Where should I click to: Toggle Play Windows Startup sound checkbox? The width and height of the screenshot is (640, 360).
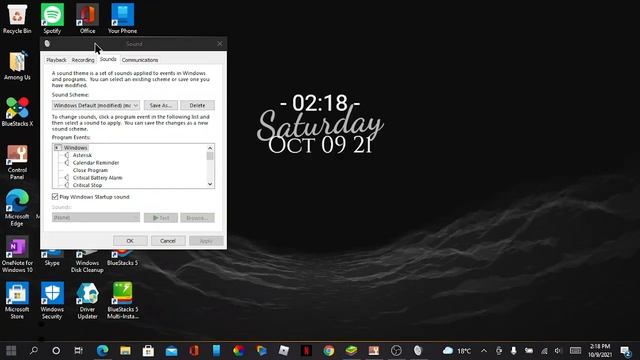55,197
